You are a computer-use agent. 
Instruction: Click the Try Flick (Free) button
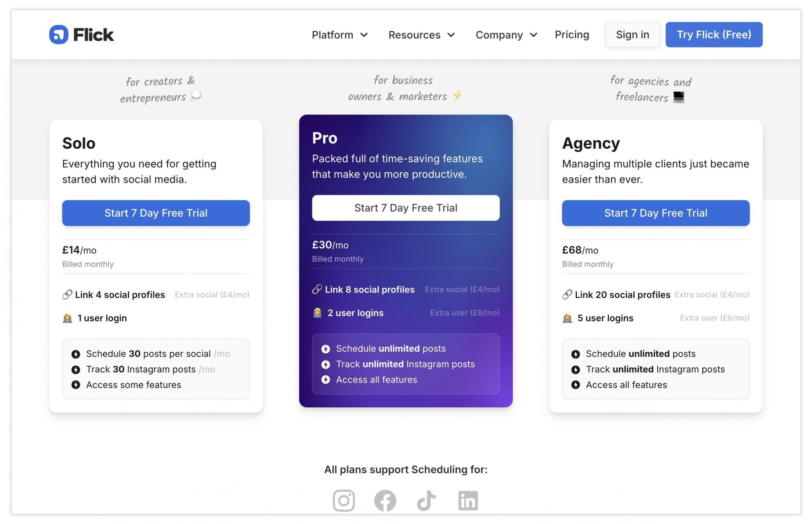point(714,35)
